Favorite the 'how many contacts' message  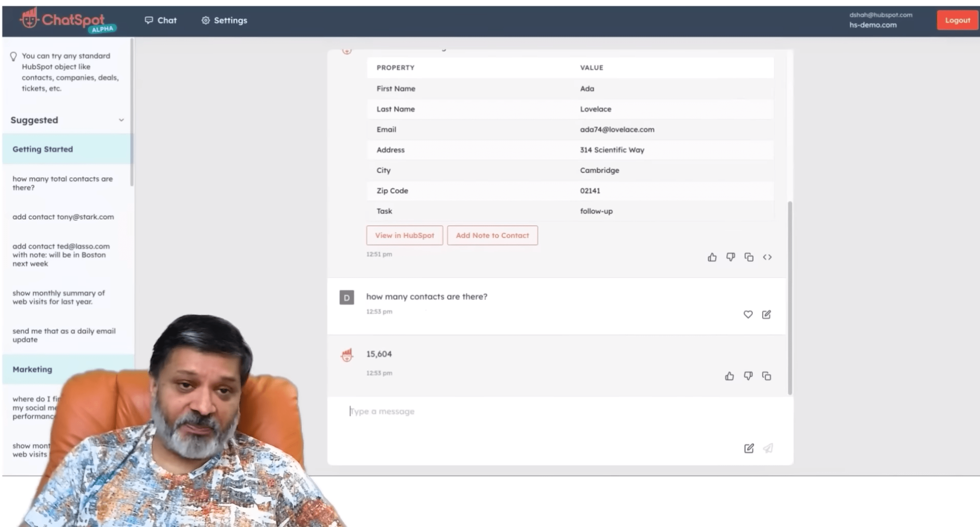[748, 314]
